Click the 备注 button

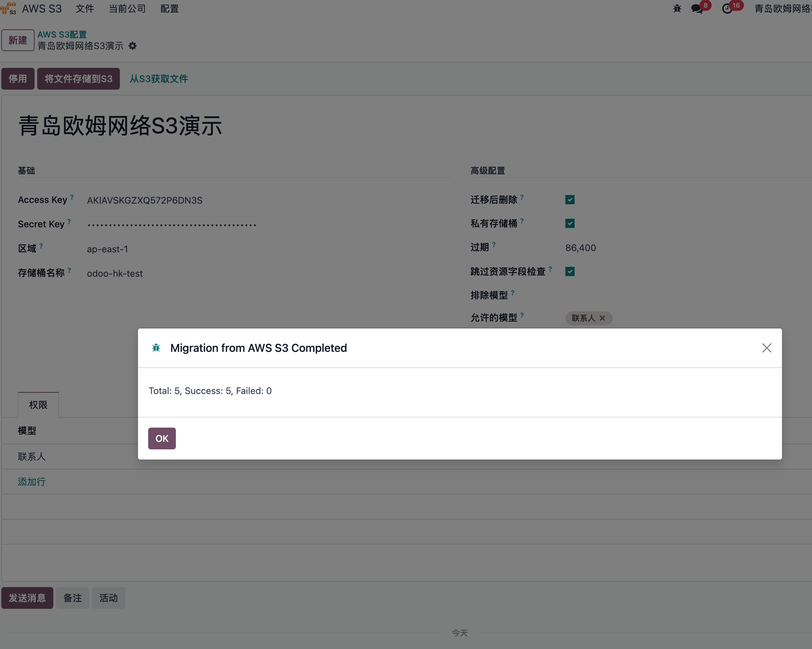pyautogui.click(x=73, y=598)
